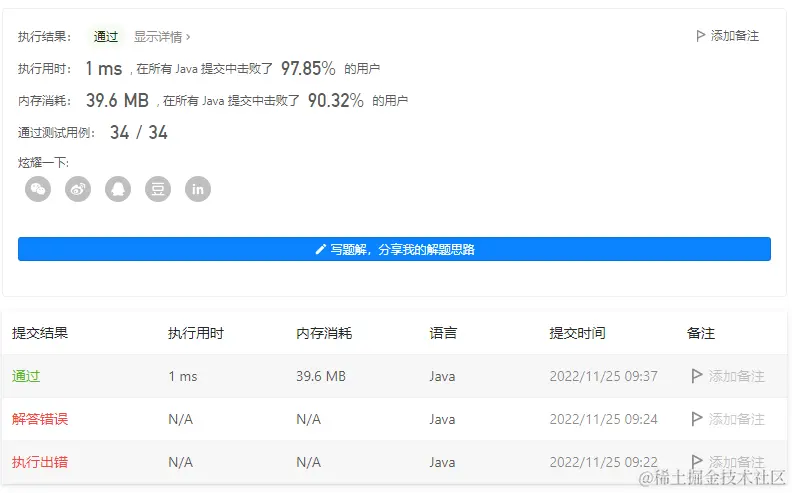Click the flag icon in 09:24 submission row
Viewport: 792px width, 493px height.
(x=697, y=419)
